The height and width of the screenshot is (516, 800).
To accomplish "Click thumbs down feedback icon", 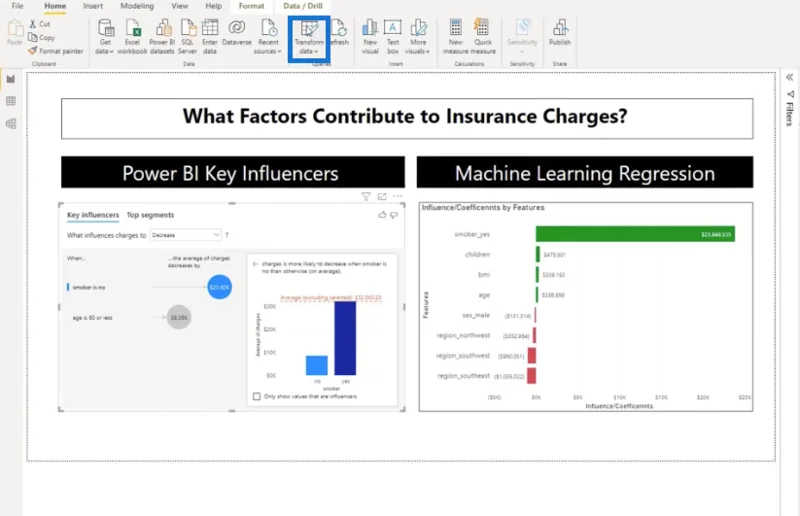I will tap(394, 215).
